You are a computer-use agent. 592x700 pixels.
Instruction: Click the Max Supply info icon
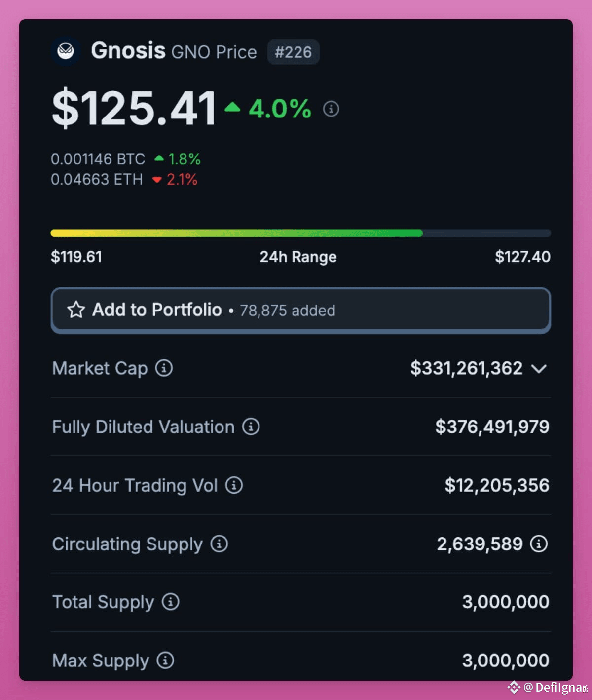pyautogui.click(x=165, y=660)
